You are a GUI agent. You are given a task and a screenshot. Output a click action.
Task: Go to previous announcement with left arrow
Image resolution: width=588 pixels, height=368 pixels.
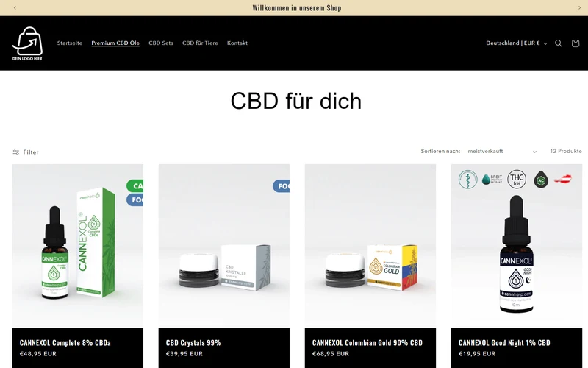tap(15, 7)
